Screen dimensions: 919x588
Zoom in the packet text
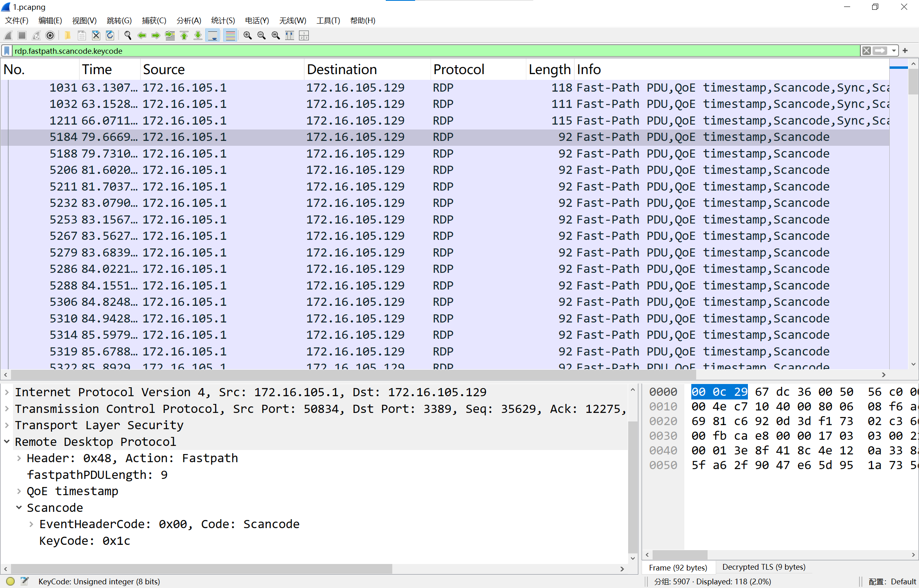248,36
